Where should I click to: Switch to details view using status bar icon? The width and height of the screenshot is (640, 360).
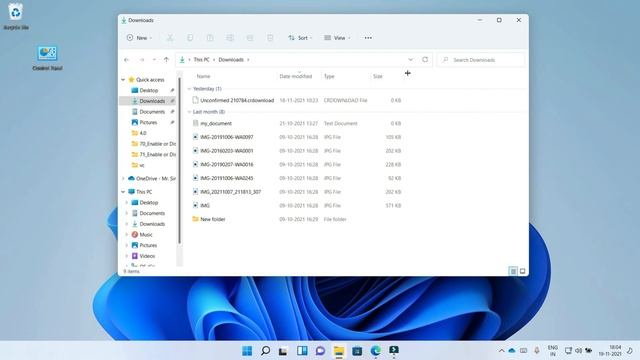pos(513,271)
